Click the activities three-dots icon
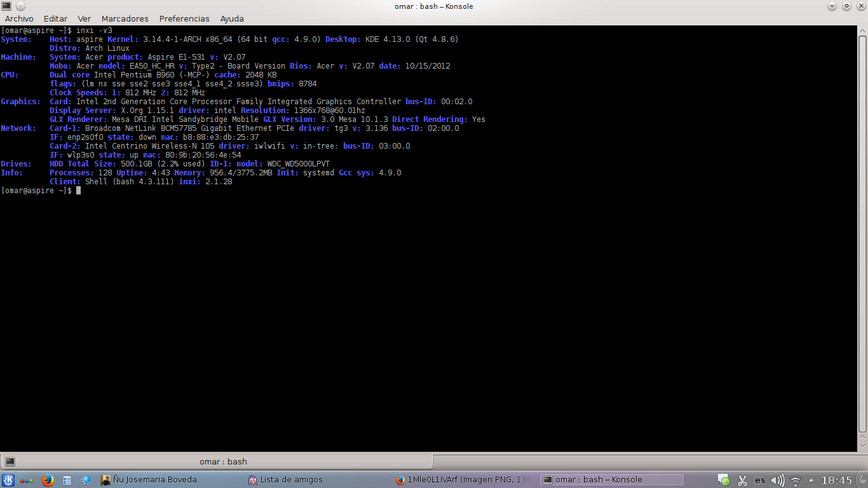Image resolution: width=868 pixels, height=488 pixels. [27, 480]
